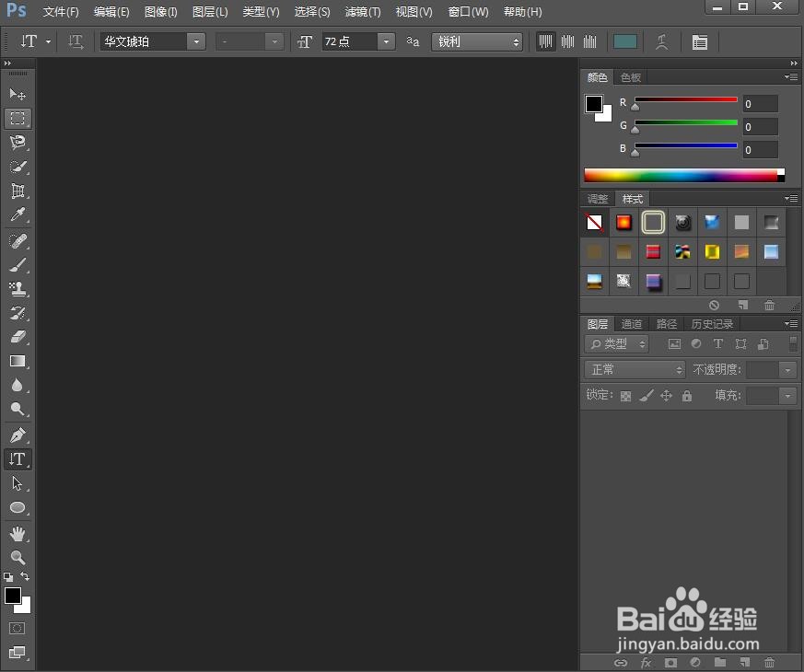This screenshot has width=804, height=672.
Task: Open opacity 不透明度 dropdown arrow
Action: 787,369
